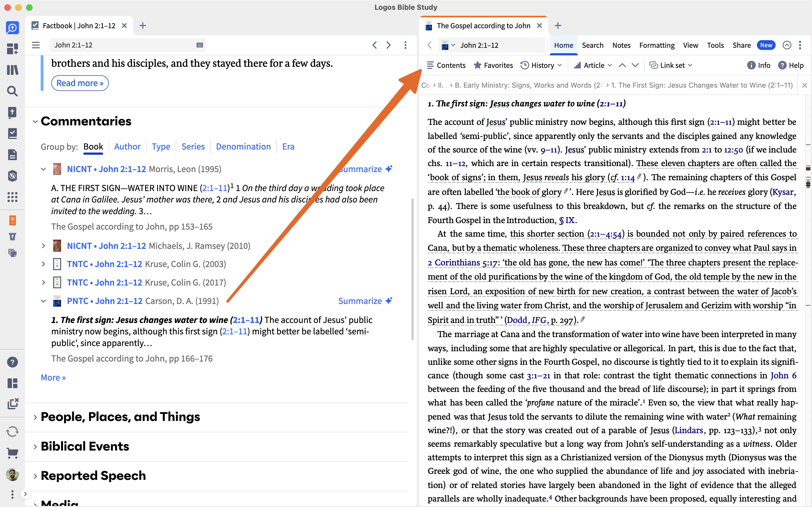Open the orange ESV shortcut in sidebar
Viewport: 812px width, 507px height.
point(12,220)
